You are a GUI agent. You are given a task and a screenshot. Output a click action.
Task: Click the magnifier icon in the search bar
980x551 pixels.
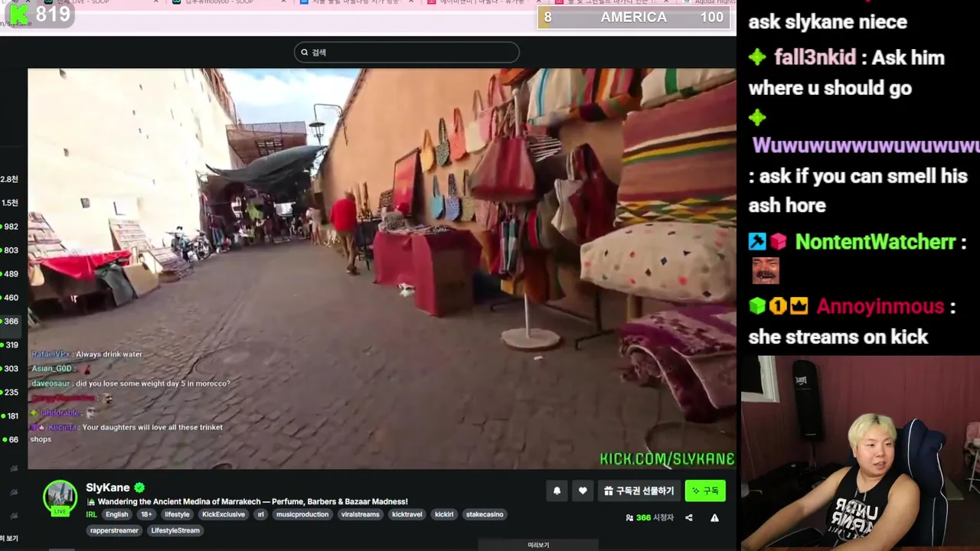click(x=304, y=52)
